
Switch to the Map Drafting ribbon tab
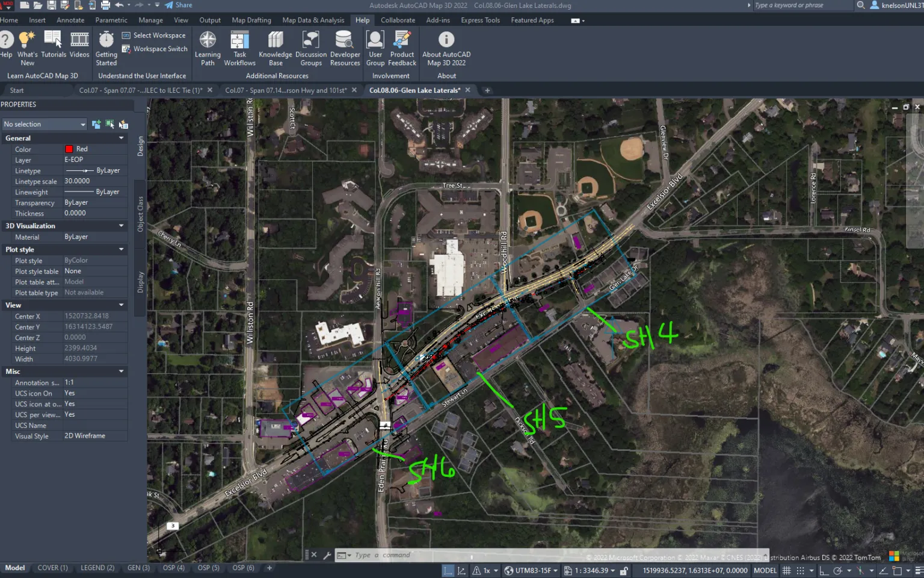point(251,20)
